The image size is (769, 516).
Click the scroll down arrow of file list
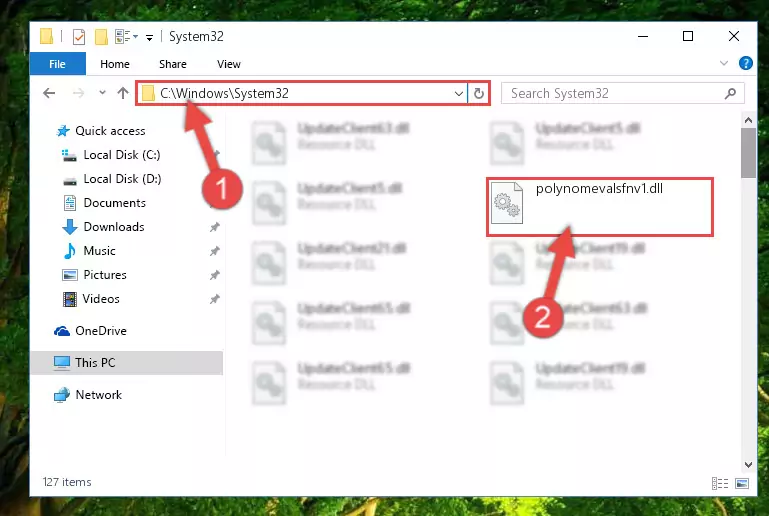(x=748, y=464)
